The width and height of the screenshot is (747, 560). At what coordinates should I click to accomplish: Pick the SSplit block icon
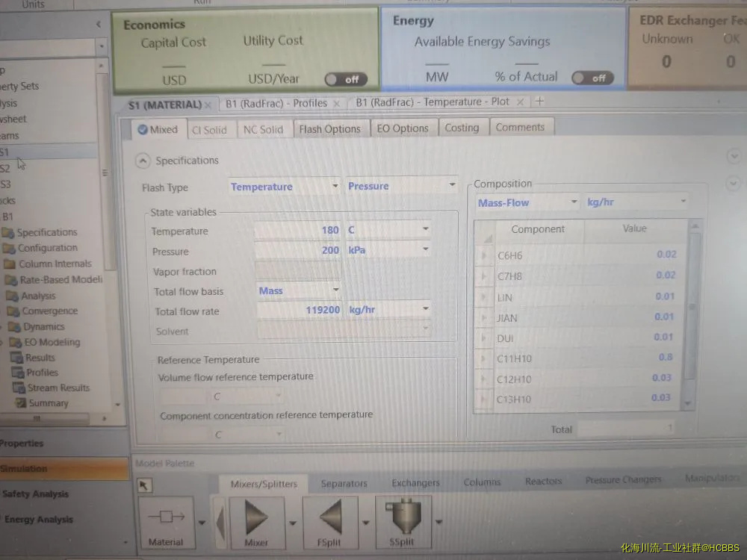click(403, 517)
